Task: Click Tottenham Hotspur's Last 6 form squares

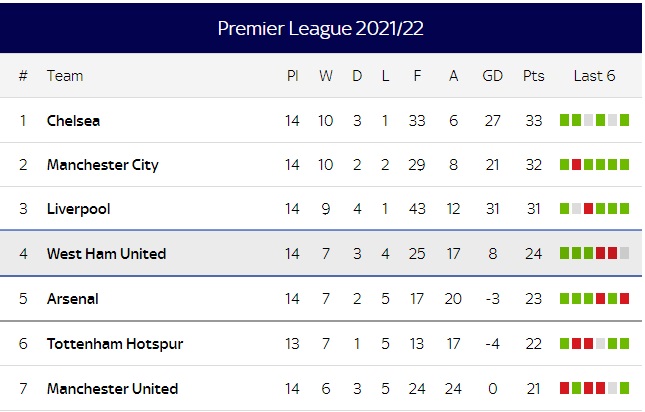Action: coord(594,344)
